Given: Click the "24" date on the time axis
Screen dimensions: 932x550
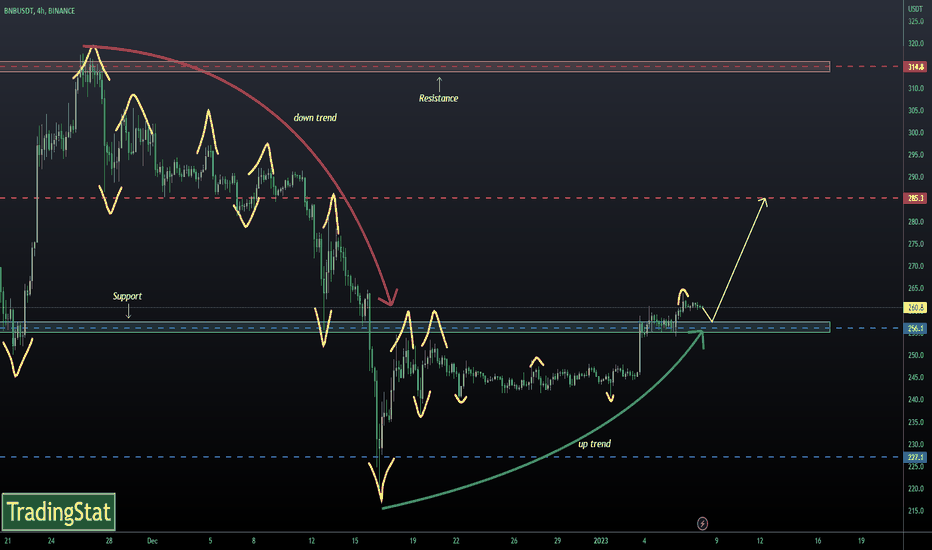Looking at the screenshot, I should [51, 541].
